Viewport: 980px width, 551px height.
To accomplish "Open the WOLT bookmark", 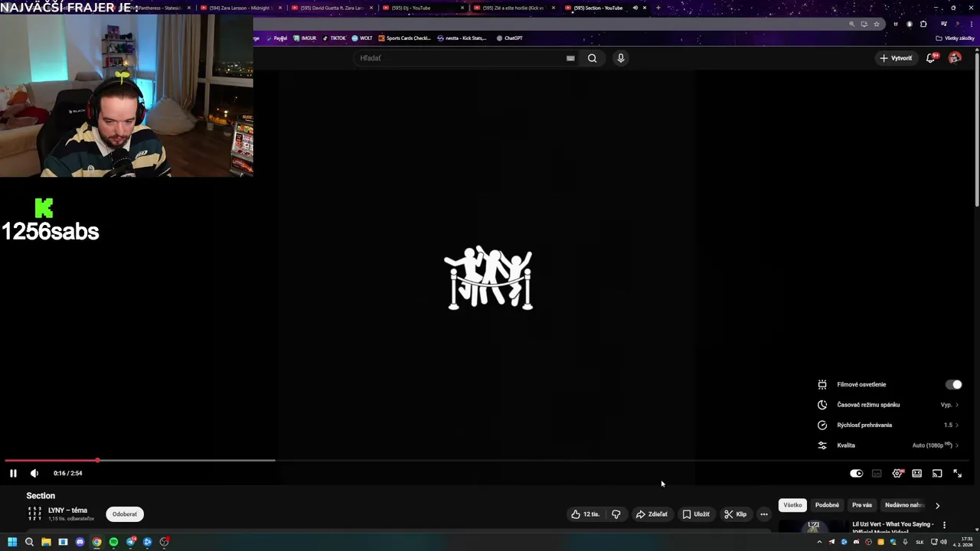I will 362,38.
